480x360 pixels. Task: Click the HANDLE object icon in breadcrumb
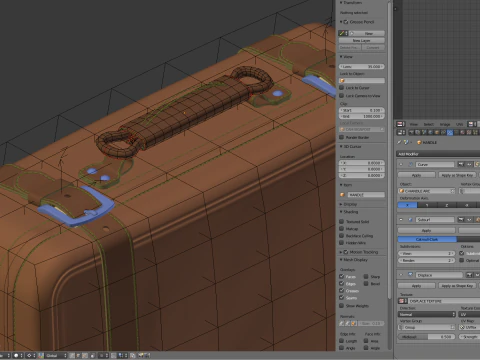pyautogui.click(x=419, y=142)
